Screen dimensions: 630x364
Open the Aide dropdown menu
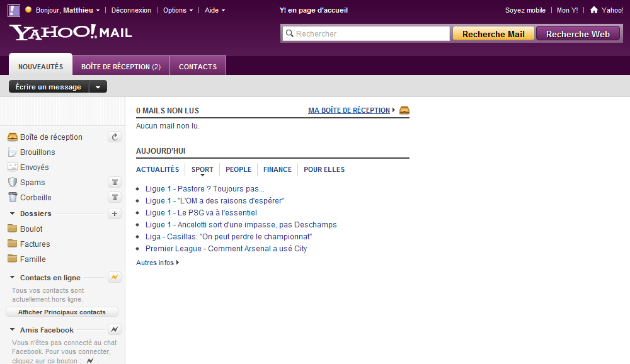point(215,10)
